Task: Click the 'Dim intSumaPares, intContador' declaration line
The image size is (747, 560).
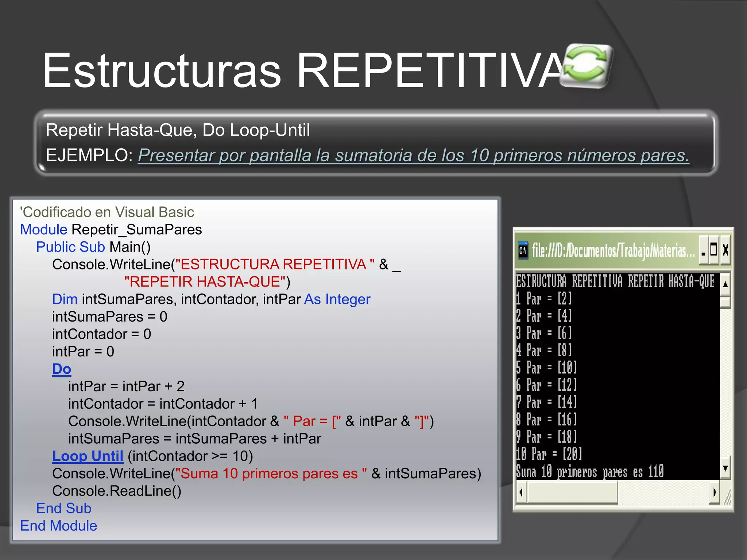Action: pos(211,299)
